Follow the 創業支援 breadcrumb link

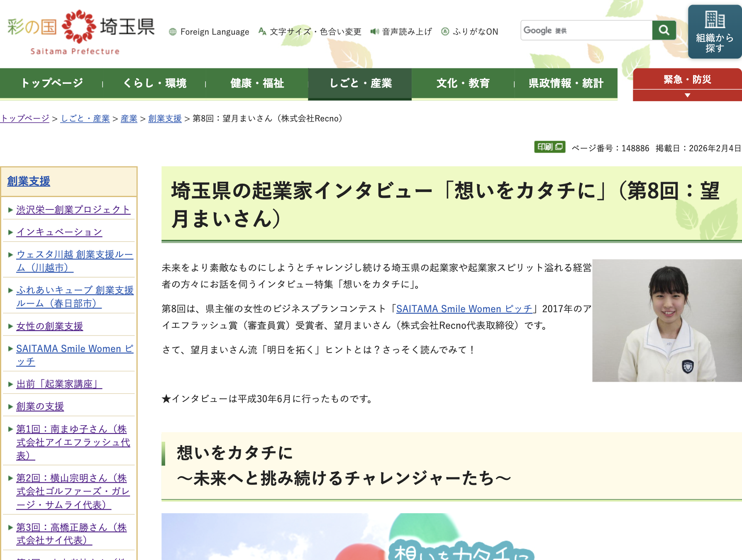tap(165, 119)
